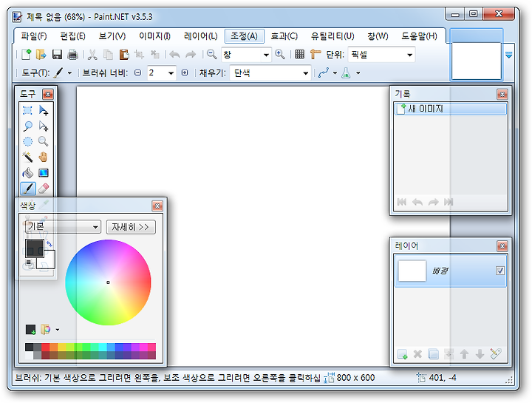The height and width of the screenshot is (403, 532).
Task: Expand the 단위 픽셀 units dropdown
Action: coord(410,55)
